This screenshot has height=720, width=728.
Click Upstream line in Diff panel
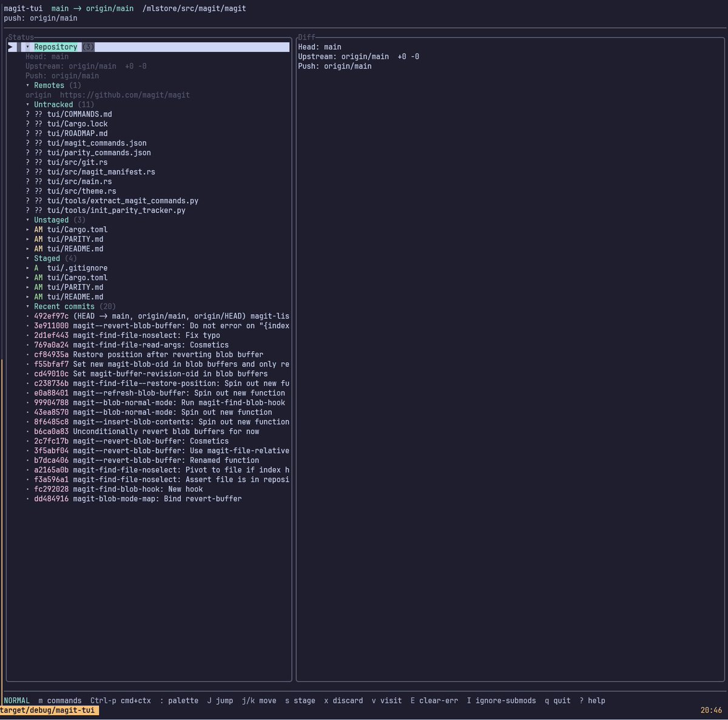[359, 56]
